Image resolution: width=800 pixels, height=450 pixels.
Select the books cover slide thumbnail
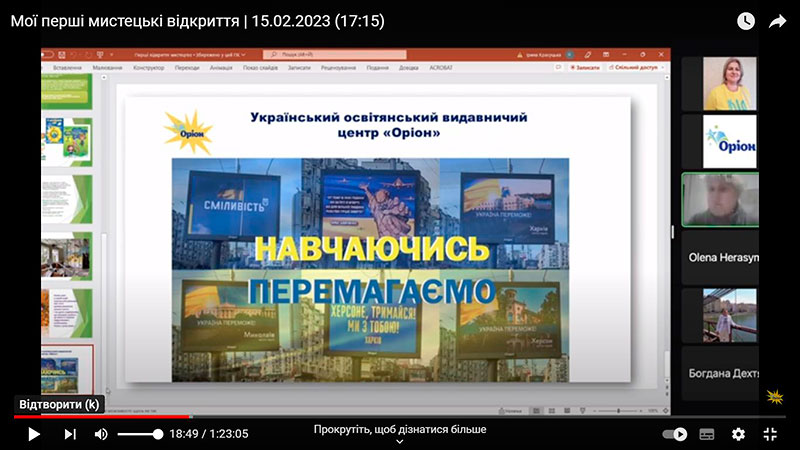pyautogui.click(x=68, y=140)
